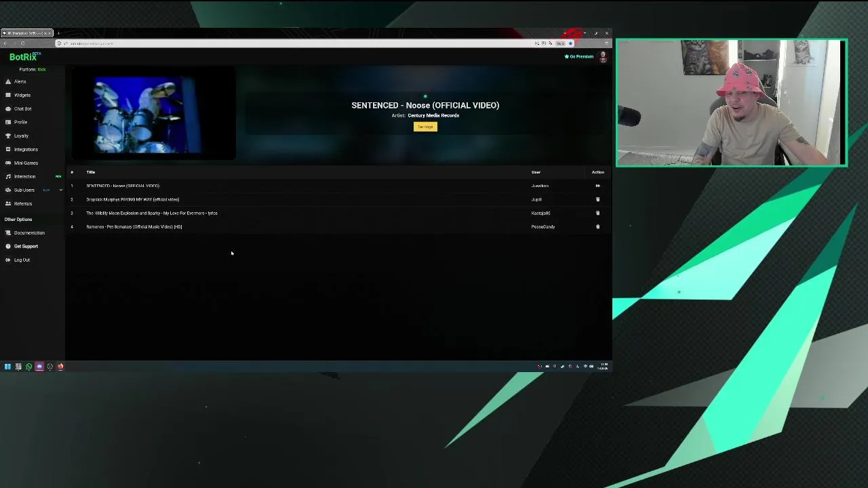The height and width of the screenshot is (488, 868).
Task: Open the Widgets section
Action: pyautogui.click(x=22, y=95)
